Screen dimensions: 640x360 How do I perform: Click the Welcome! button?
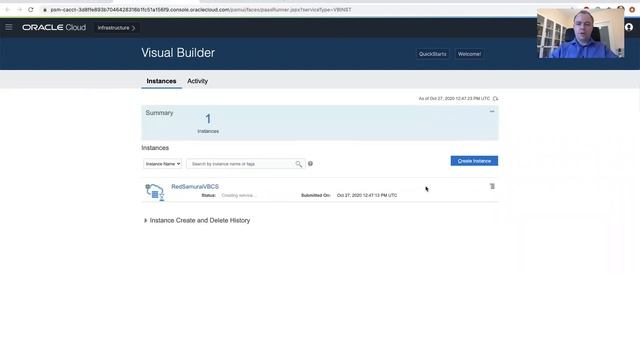point(469,54)
